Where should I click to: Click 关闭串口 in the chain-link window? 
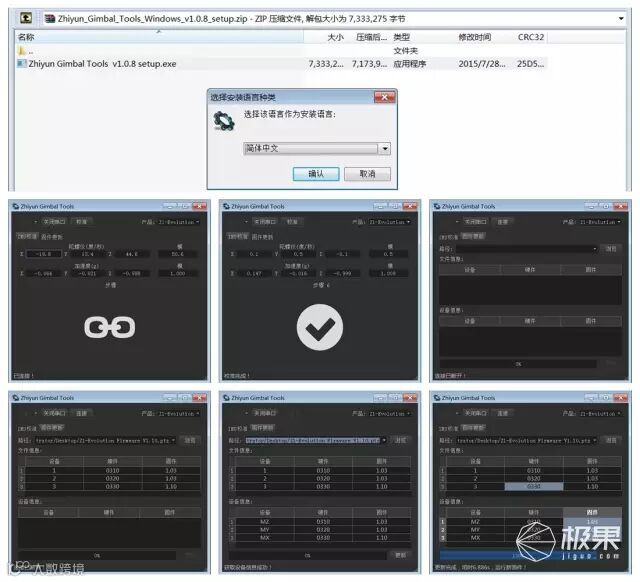coord(54,222)
